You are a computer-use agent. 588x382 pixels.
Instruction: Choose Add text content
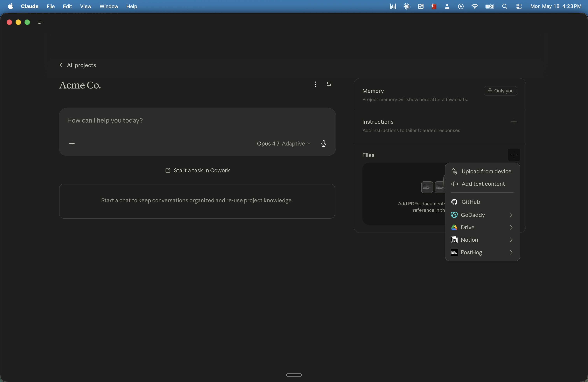coord(482,184)
